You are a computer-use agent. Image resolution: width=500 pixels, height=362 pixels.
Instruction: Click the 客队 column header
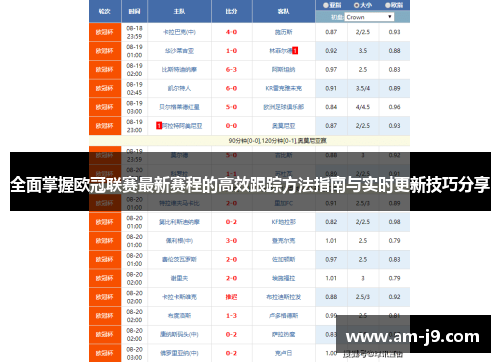pyautogui.click(x=283, y=11)
